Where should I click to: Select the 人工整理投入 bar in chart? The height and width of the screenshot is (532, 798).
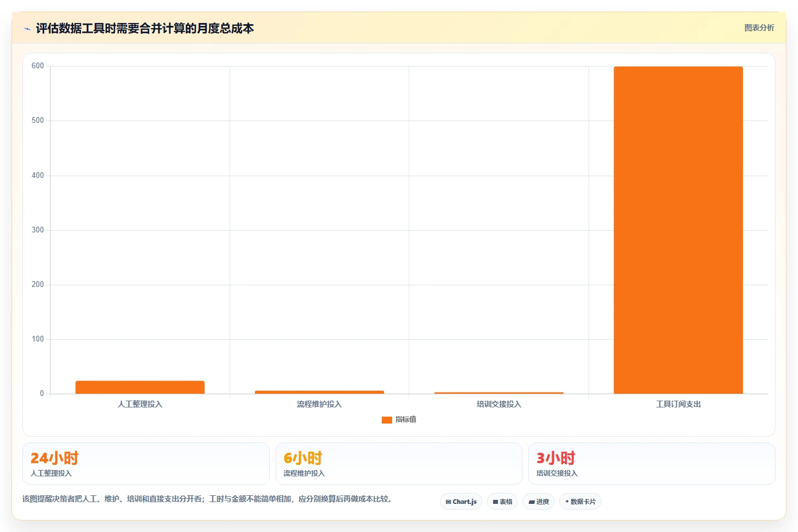coord(140,387)
